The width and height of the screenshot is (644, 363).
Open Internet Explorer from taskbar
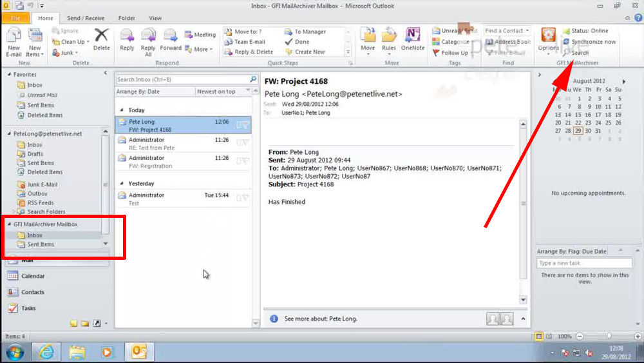46,352
